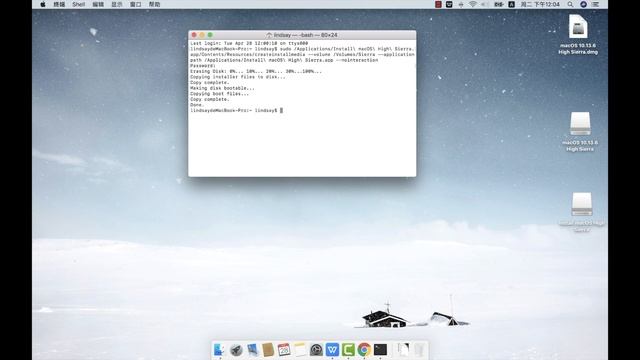The height and width of the screenshot is (360, 640).
Task: Zoom the Terminal window with green button
Action: tap(210, 35)
